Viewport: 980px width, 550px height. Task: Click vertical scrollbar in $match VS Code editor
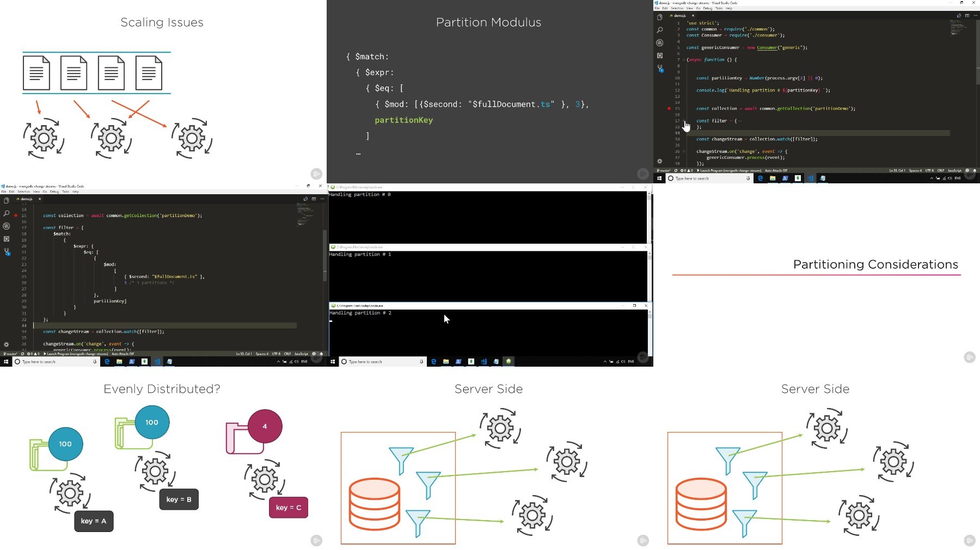coord(325,256)
